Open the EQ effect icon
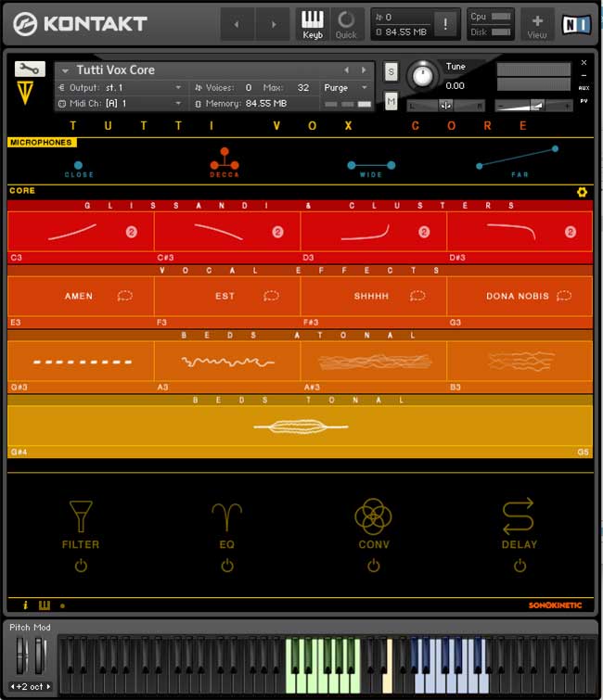The image size is (603, 700). tap(226, 516)
